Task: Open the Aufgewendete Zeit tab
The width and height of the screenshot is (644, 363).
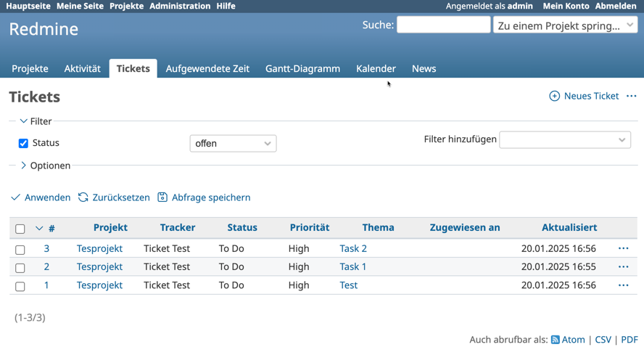Action: (207, 69)
